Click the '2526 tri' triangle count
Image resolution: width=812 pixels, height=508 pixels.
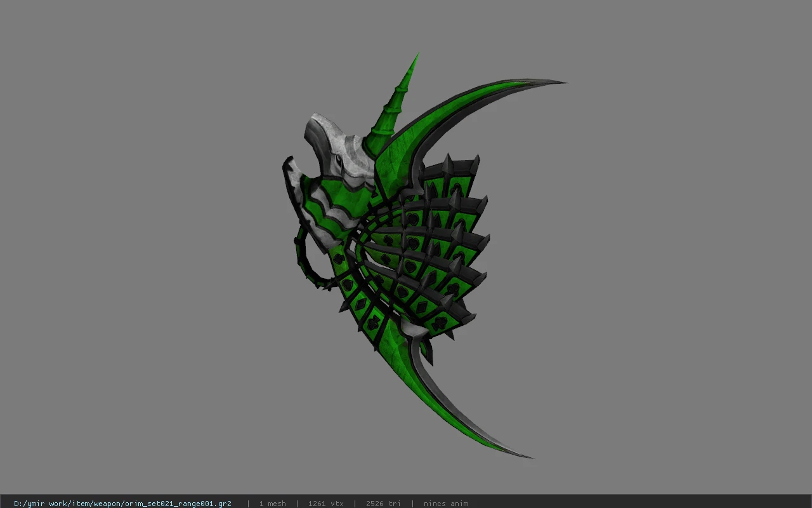[383, 504]
